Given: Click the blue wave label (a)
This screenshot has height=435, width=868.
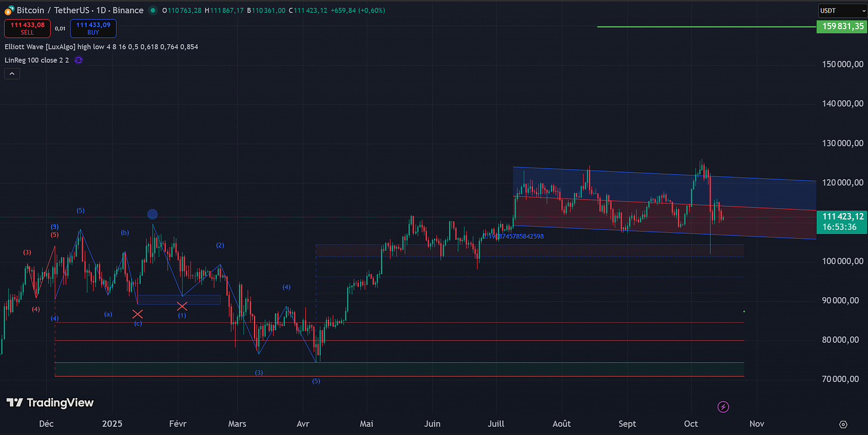Looking at the screenshot, I should (x=108, y=314).
